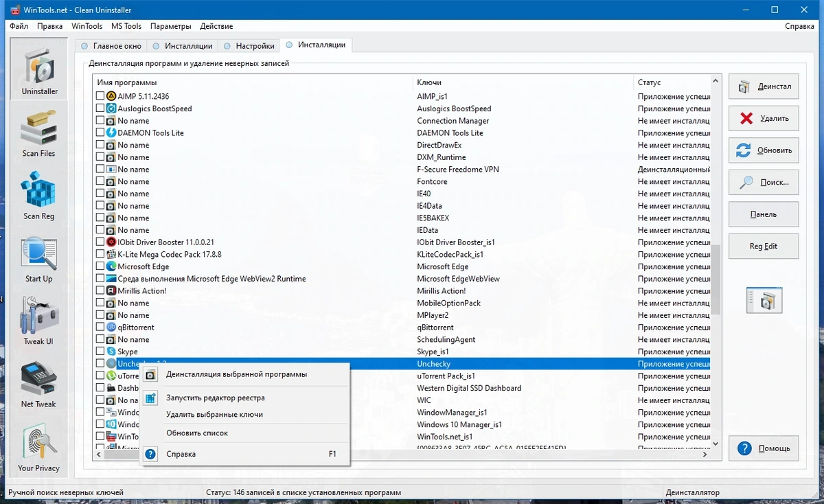This screenshot has width=824, height=504.
Task: Open the Правка menu
Action: pos(50,26)
